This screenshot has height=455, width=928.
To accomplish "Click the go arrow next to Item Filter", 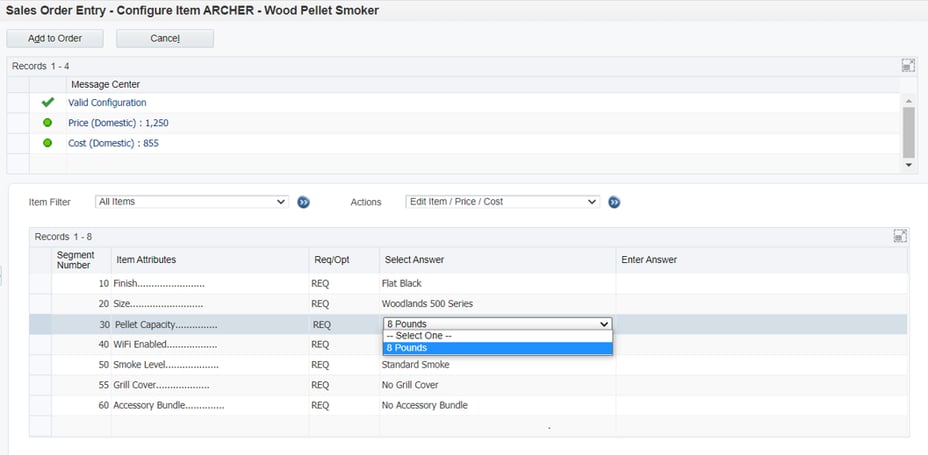I will point(304,202).
